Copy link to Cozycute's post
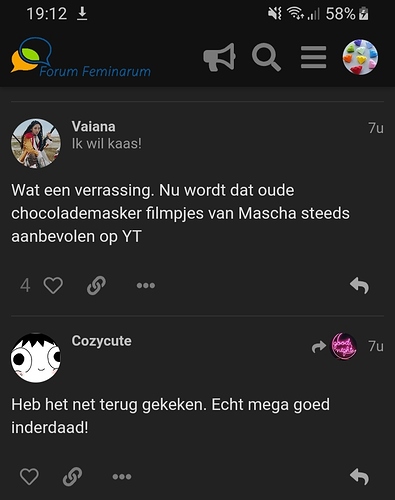 pos(72,476)
